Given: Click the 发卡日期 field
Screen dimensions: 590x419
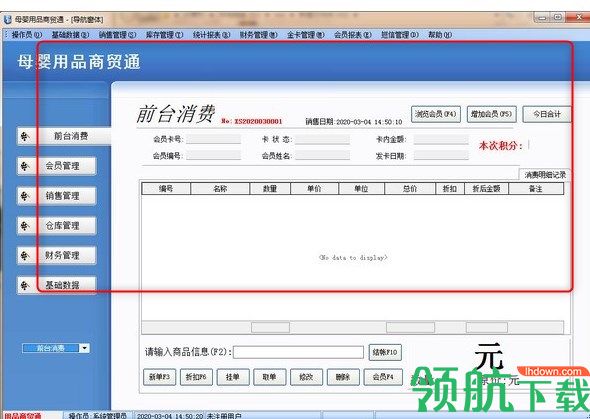Looking at the screenshot, I should [441, 155].
